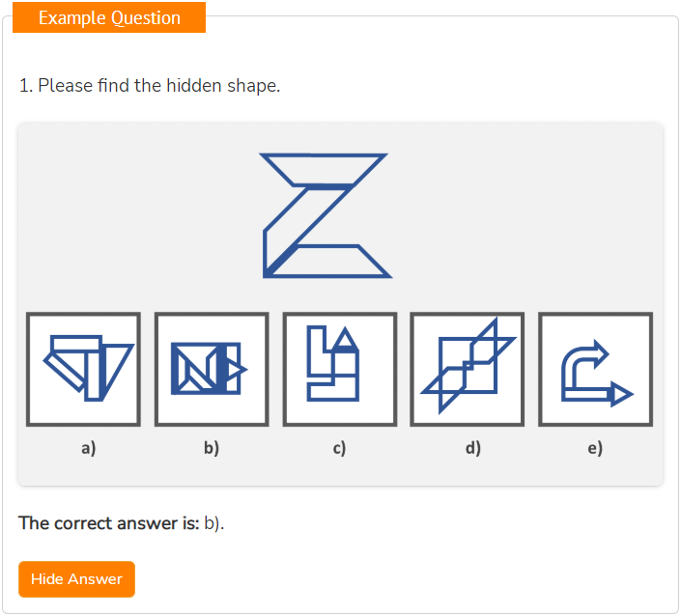Click the 'Please find the hidden shape' text
The image size is (681, 616).
159,86
